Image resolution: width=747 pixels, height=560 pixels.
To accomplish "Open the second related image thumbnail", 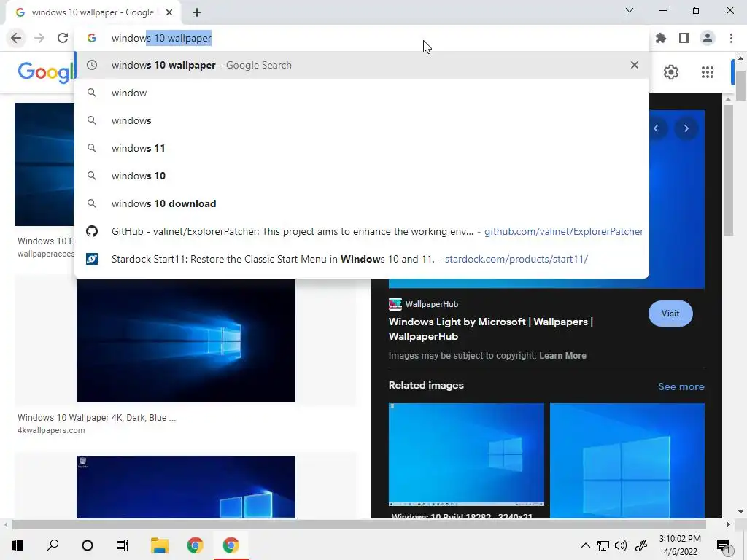I will coord(627,461).
